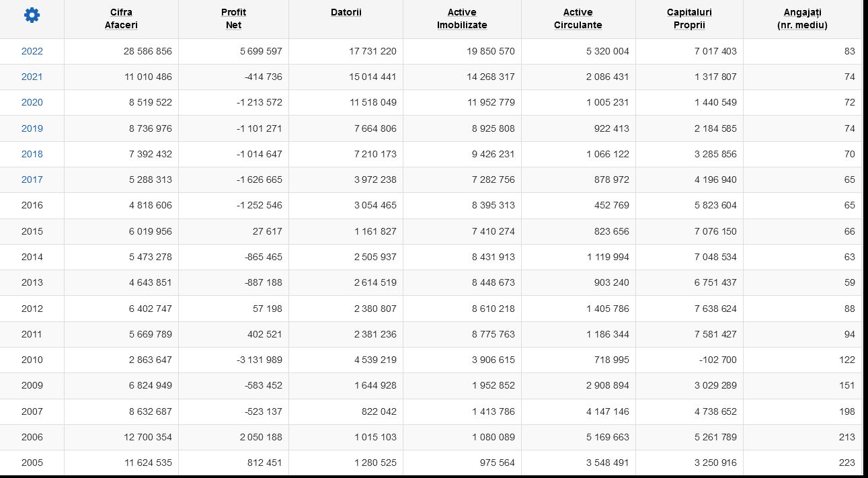Click employee count 88
This screenshot has height=478, width=868.
coord(850,309)
